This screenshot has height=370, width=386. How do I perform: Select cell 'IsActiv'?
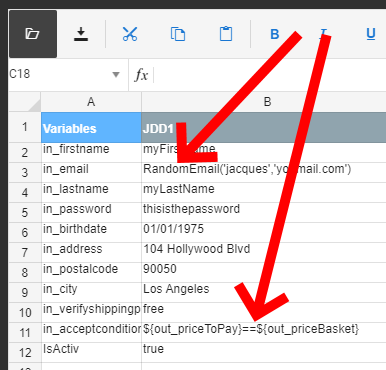click(91, 353)
